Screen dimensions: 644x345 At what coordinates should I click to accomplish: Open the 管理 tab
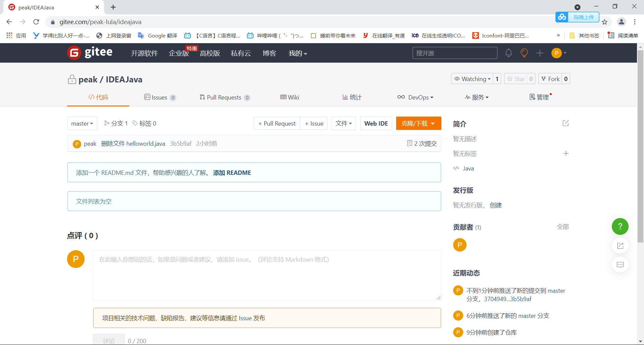coord(539,97)
